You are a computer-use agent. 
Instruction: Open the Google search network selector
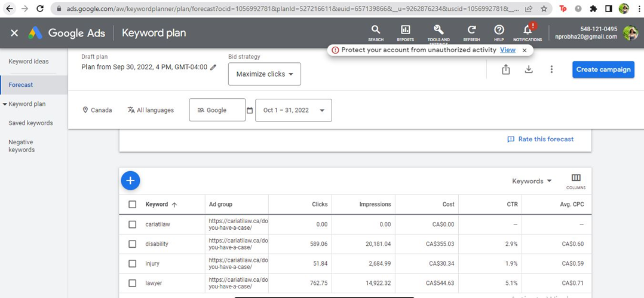[217, 110]
